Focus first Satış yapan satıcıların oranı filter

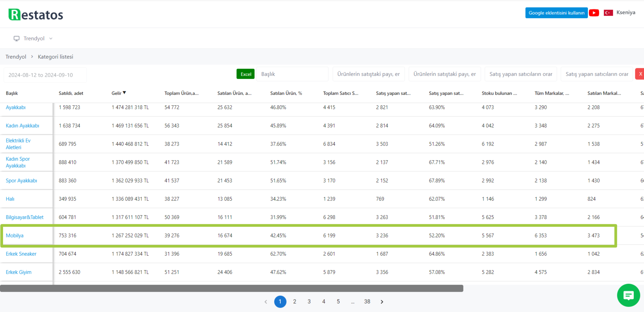tap(521, 74)
